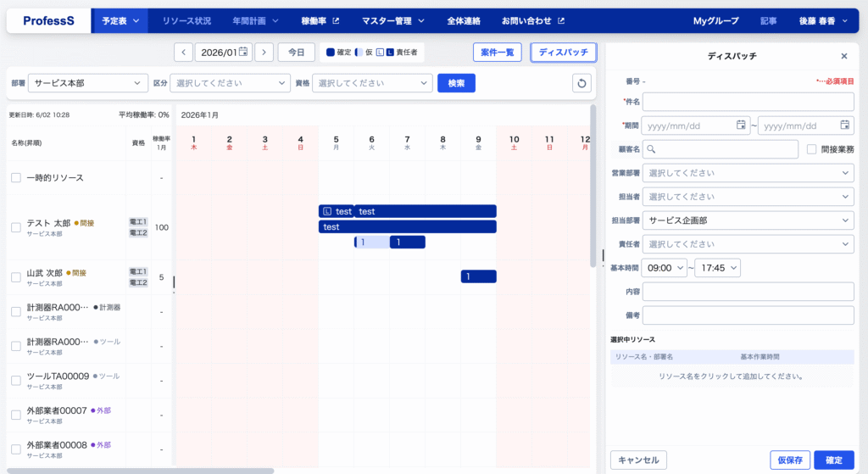
Task: Check the 計測器RA000 計測器 row checkbox
Action: tap(16, 312)
